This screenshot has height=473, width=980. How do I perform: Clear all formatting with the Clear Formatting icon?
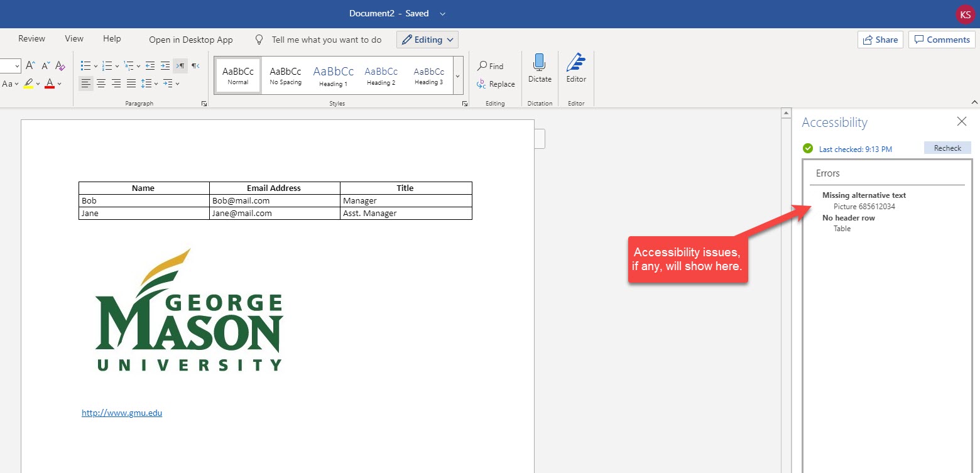59,65
